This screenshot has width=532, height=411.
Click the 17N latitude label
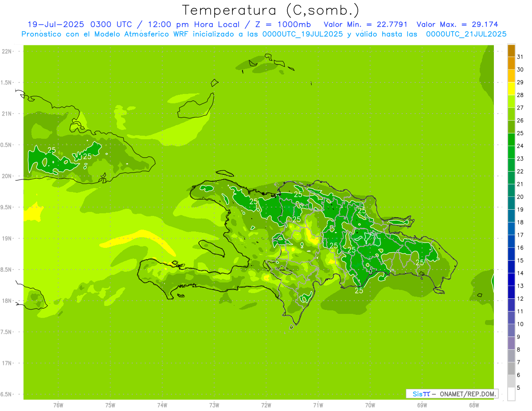(x=7, y=363)
